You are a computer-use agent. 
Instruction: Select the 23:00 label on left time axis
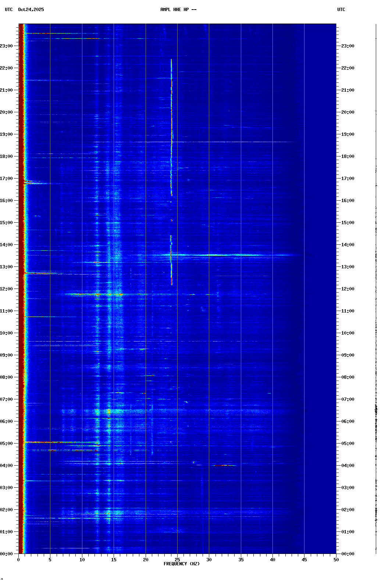tap(7, 46)
